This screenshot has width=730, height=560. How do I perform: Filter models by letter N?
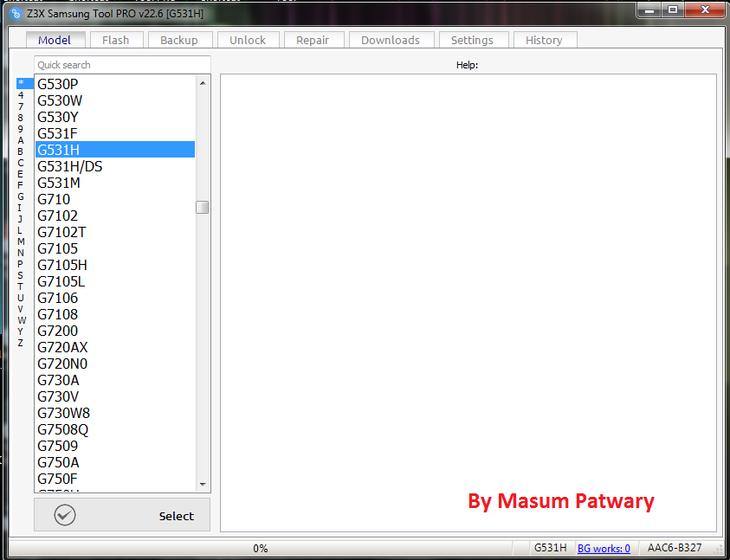tap(21, 253)
